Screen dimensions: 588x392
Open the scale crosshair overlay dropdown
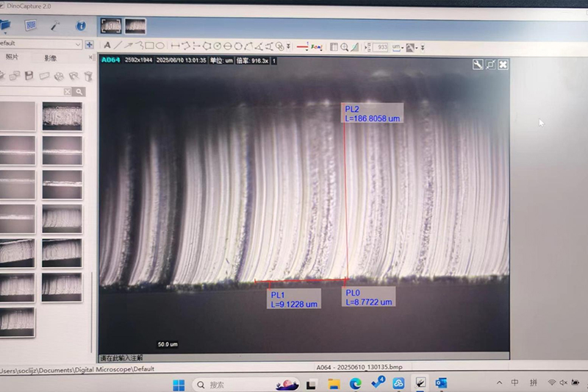pos(412,48)
